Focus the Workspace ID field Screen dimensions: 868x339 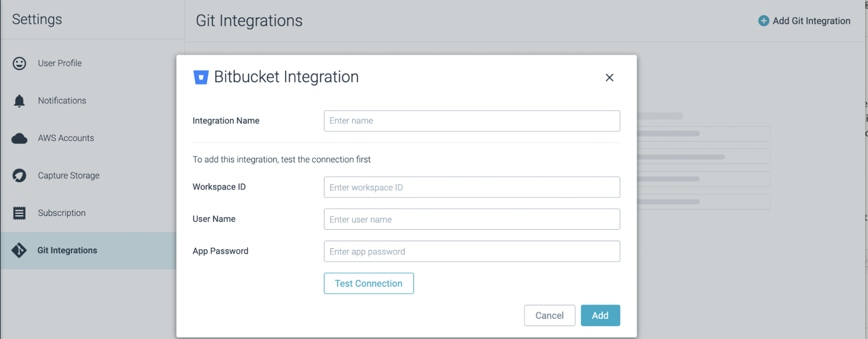click(x=472, y=187)
